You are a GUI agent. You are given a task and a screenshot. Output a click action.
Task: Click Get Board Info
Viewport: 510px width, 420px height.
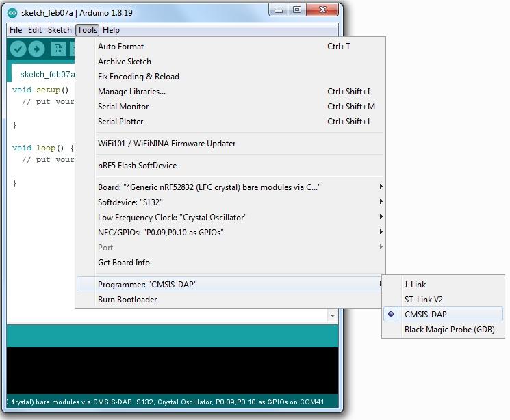coord(230,263)
